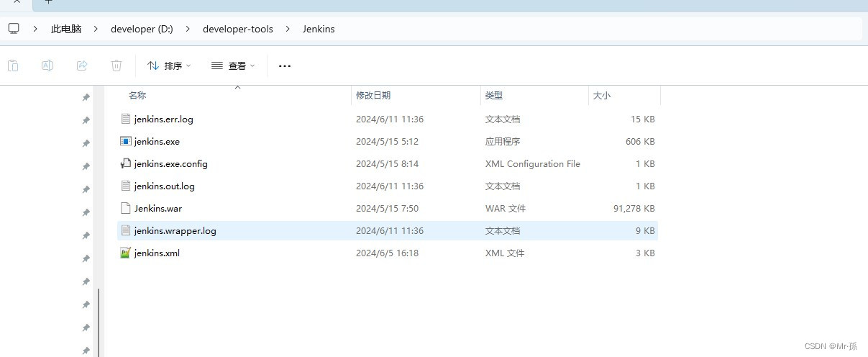868x357 pixels.
Task: Click file name jenkins.xml
Action: tap(157, 253)
